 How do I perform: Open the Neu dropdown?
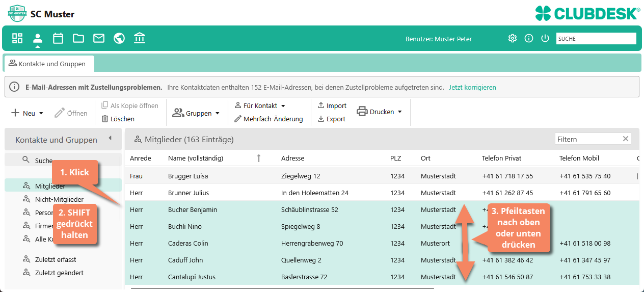coord(28,113)
